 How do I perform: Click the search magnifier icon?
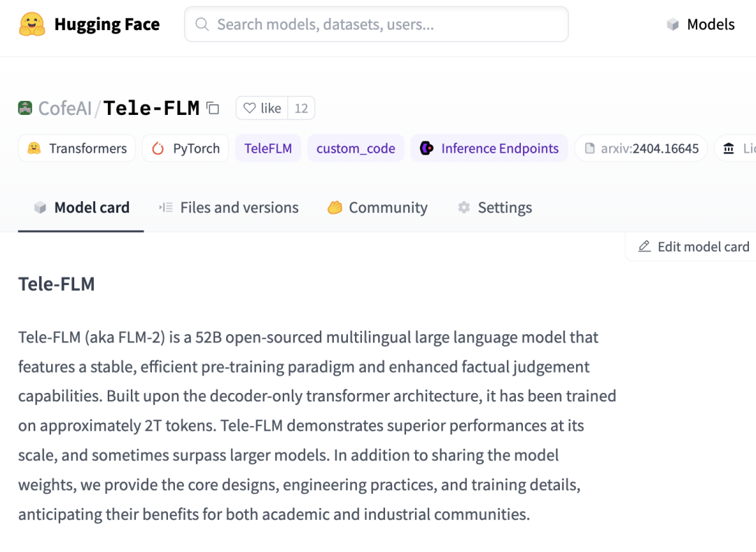[202, 24]
